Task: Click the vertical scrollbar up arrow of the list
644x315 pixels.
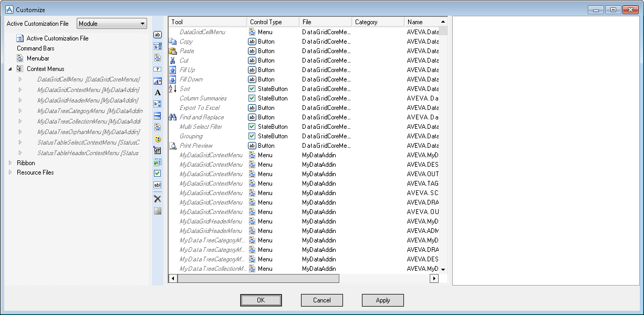Action: tap(443, 22)
